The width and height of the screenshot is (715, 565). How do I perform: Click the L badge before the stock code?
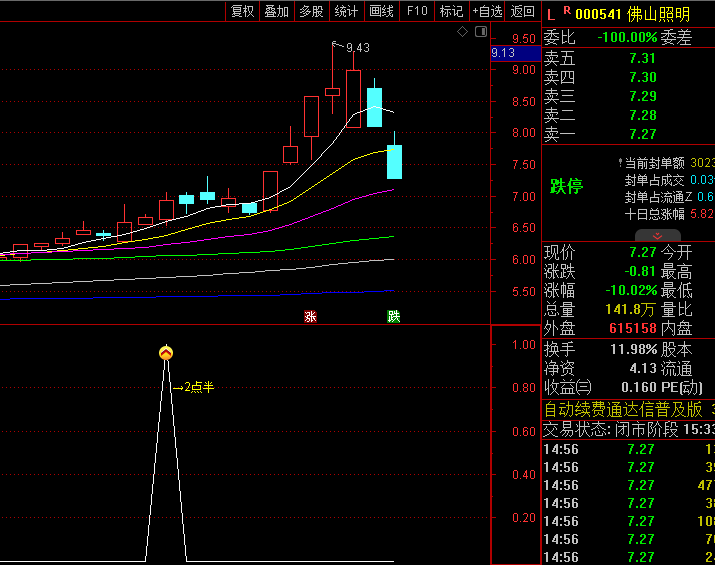[551, 12]
